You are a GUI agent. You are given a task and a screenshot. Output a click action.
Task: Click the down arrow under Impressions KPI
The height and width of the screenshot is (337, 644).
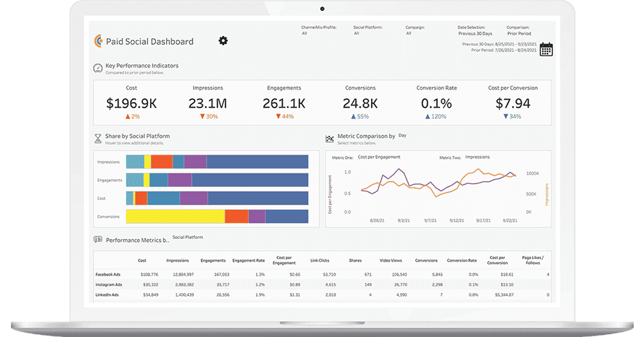point(202,117)
